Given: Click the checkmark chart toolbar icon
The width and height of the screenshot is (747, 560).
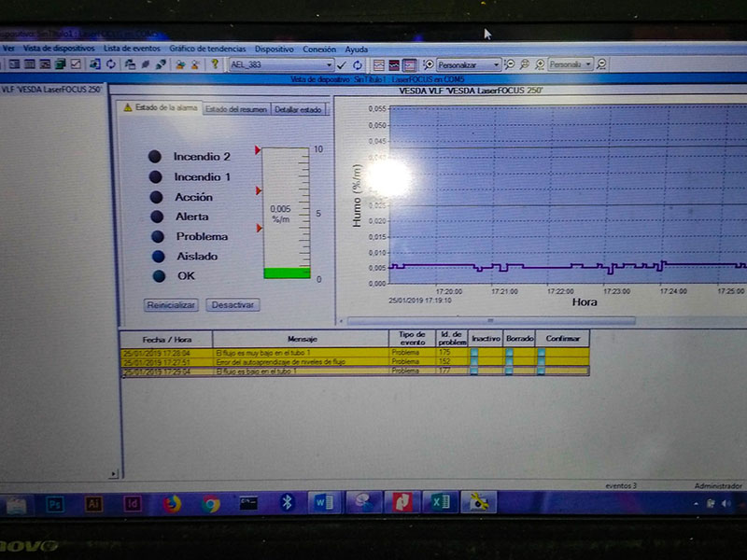Looking at the screenshot, I should coord(76,63).
